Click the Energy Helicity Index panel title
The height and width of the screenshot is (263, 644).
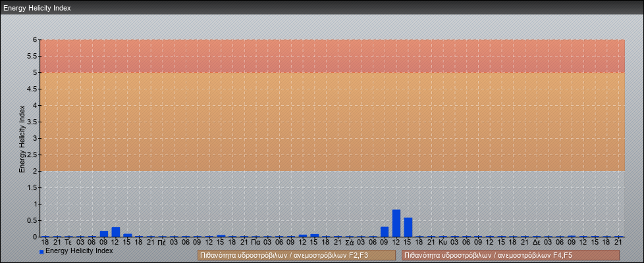click(37, 8)
